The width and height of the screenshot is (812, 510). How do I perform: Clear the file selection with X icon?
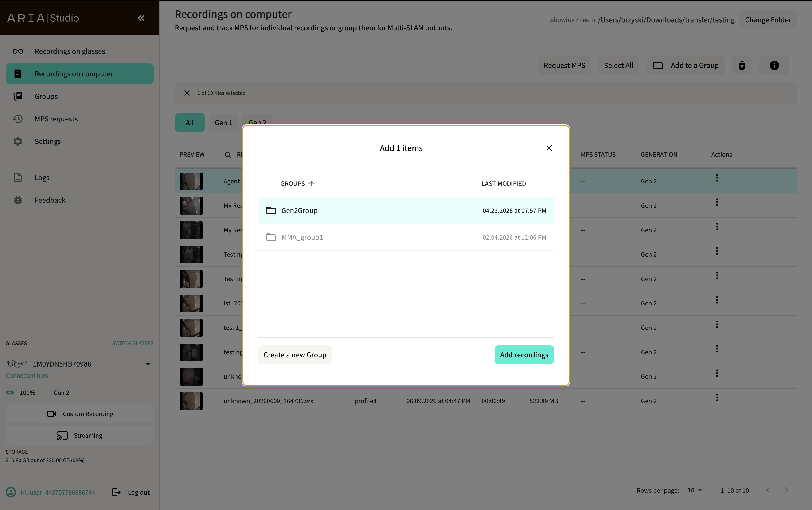187,93
